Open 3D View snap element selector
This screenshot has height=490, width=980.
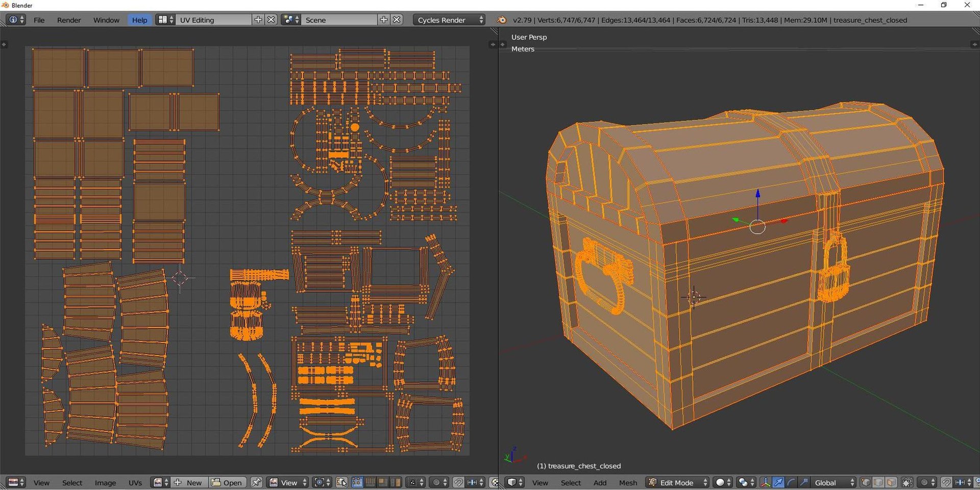click(963, 482)
